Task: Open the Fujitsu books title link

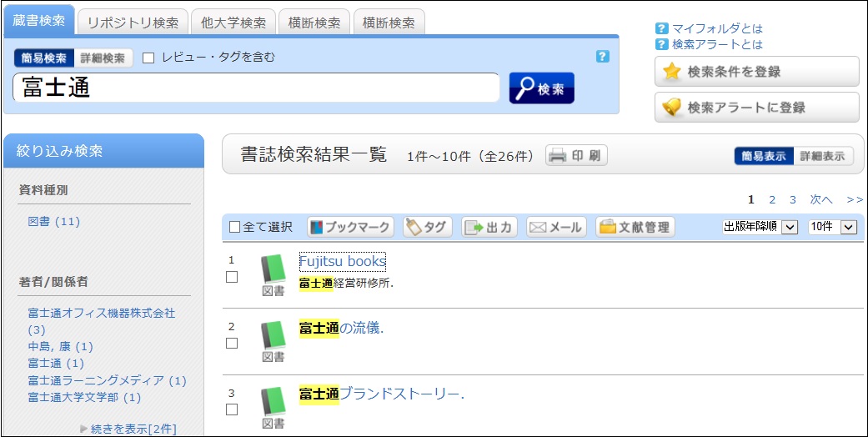Action: pos(342,261)
